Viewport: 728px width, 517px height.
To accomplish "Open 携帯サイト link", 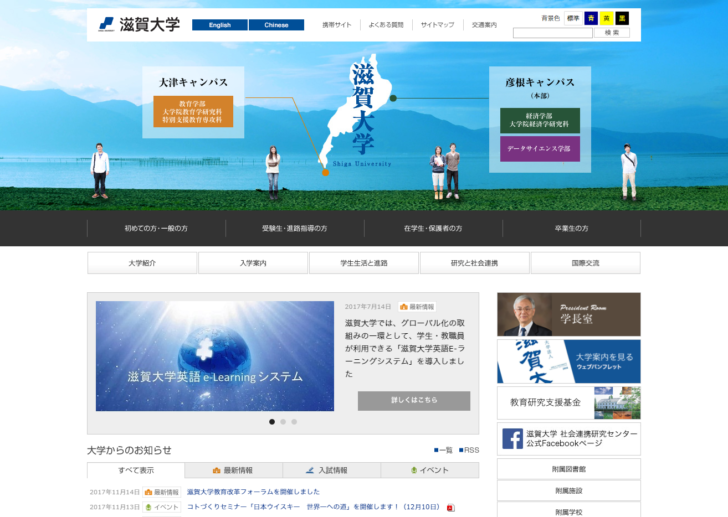I will pos(337,25).
